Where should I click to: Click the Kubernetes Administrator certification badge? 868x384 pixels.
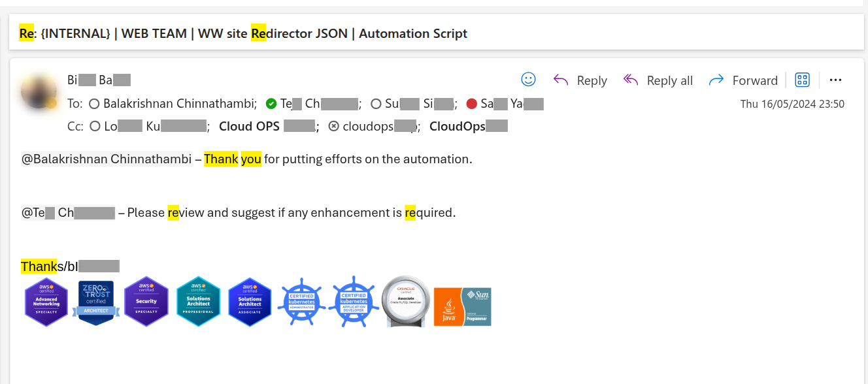(301, 302)
